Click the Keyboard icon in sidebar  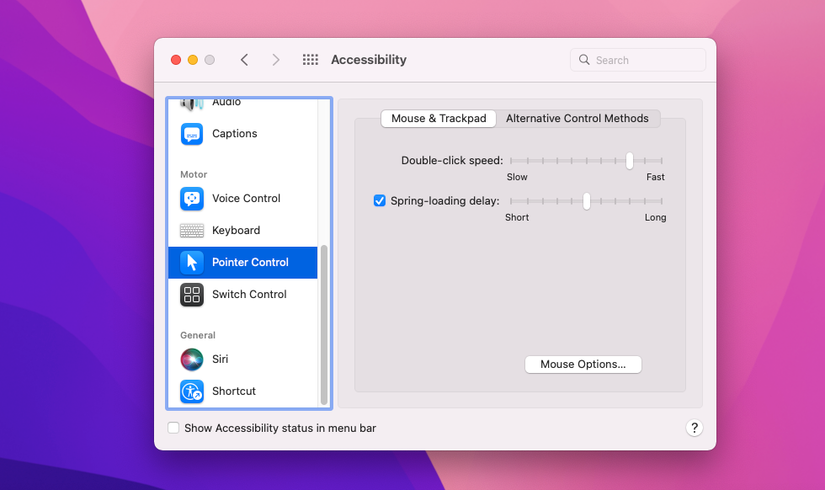[192, 231]
